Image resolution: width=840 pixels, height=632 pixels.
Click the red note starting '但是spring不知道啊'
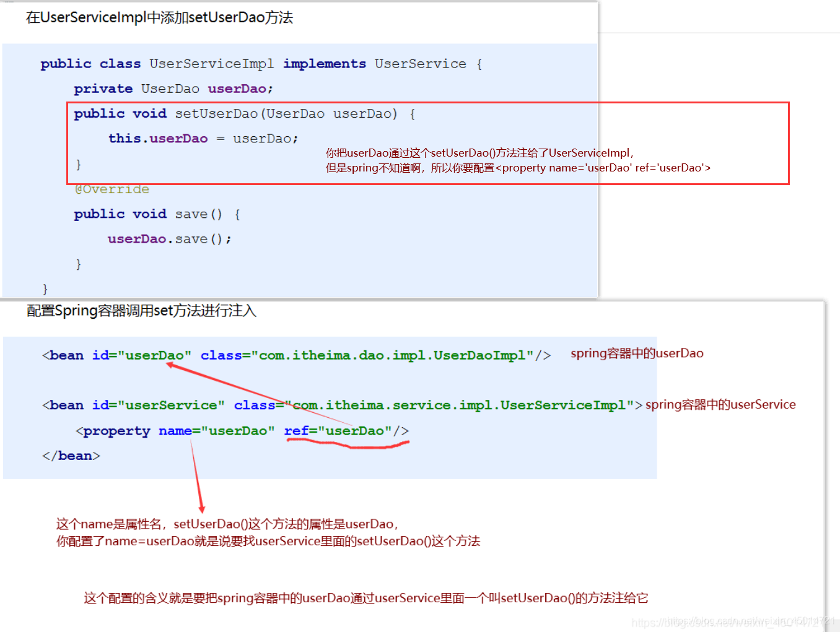[518, 168]
